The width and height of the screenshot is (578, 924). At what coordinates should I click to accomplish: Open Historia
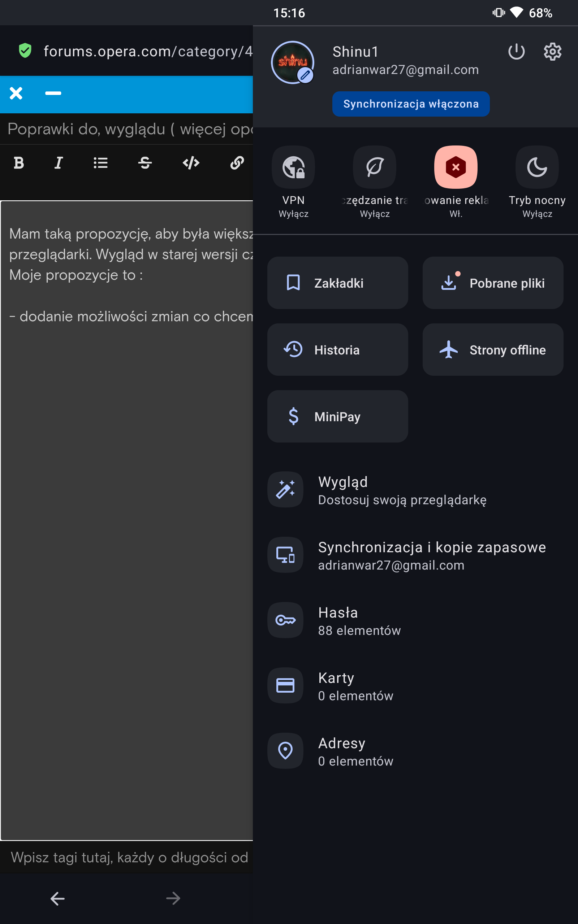coord(337,350)
